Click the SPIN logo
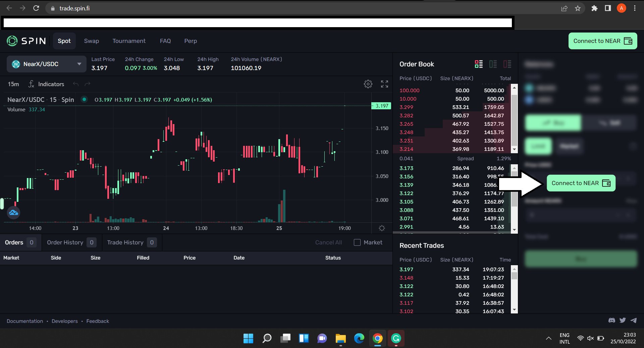The height and width of the screenshot is (348, 644). 26,41
